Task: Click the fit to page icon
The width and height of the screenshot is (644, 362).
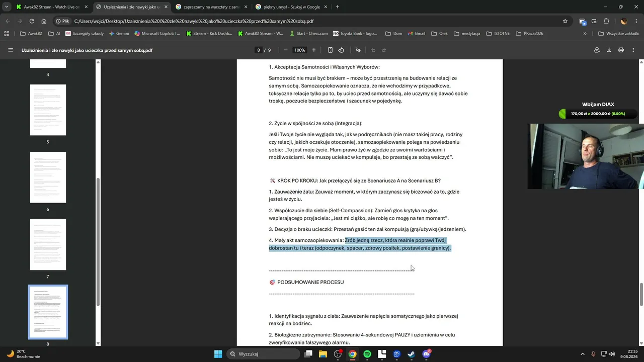Action: pos(330,50)
